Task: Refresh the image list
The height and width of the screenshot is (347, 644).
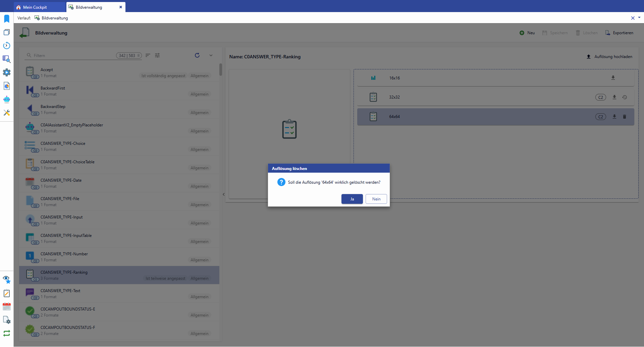Action: tap(197, 55)
